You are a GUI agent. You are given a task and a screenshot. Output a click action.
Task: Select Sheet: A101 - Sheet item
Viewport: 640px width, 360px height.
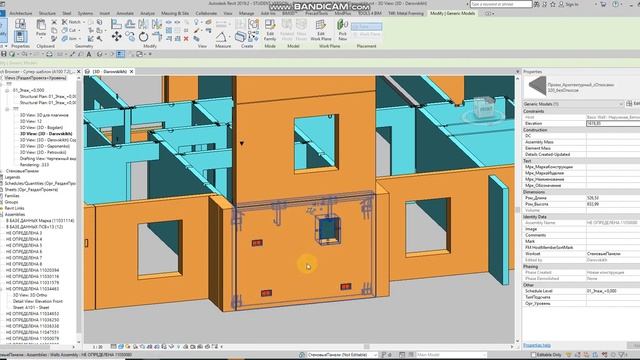(31, 307)
